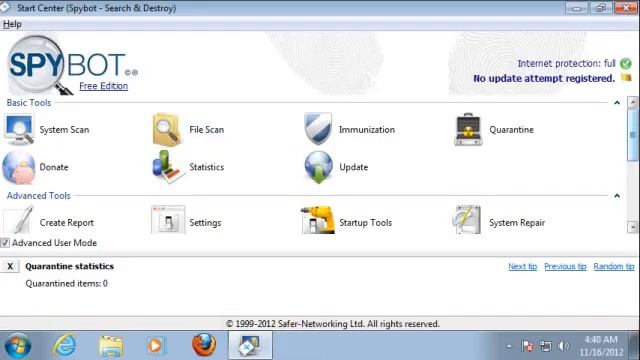This screenshot has width=640, height=360.
Task: Click "No update attempt registered." text
Action: 544,78
